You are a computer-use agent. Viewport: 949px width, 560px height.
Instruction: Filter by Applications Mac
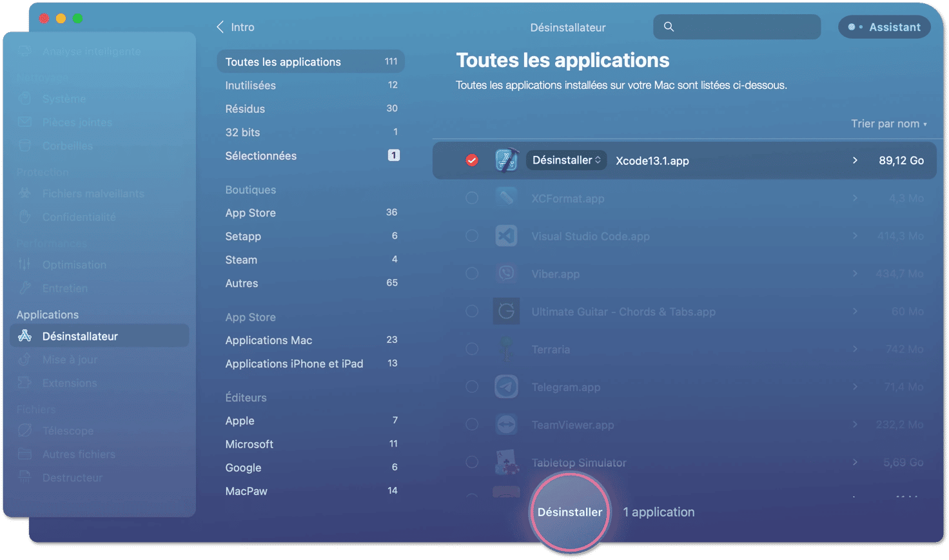coord(311,340)
